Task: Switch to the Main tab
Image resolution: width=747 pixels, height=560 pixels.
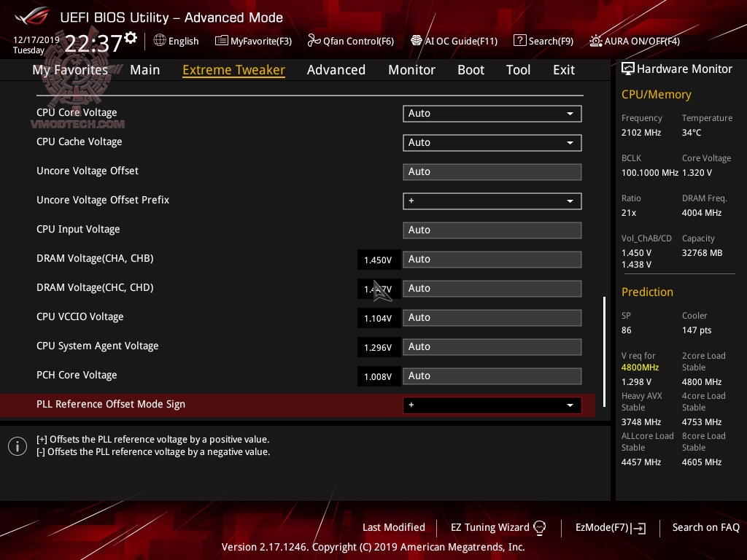Action: point(145,70)
